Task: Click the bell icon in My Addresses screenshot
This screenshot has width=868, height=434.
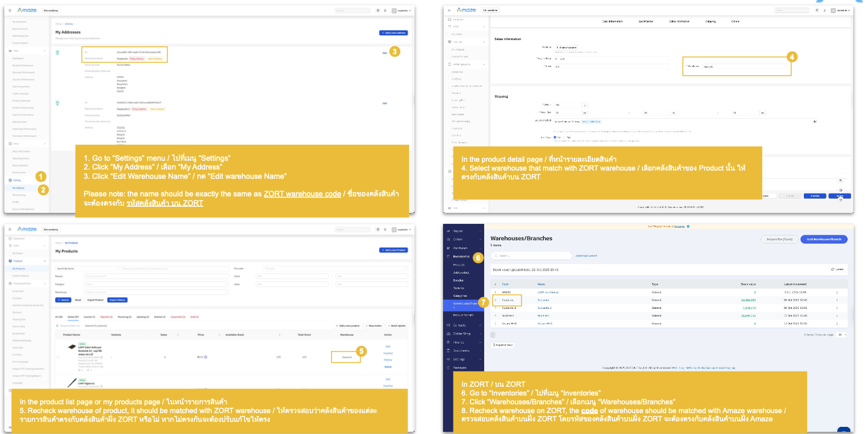Action: click(x=385, y=10)
